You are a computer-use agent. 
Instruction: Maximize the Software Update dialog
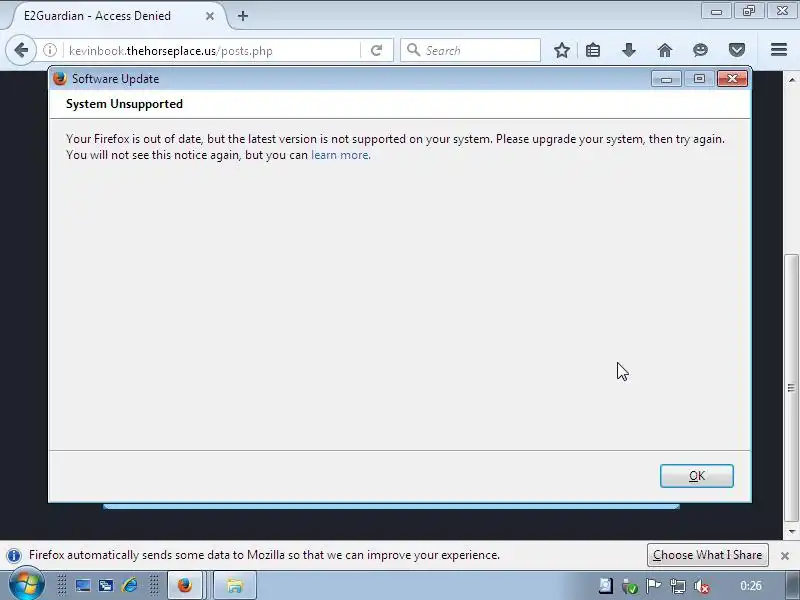coord(699,79)
